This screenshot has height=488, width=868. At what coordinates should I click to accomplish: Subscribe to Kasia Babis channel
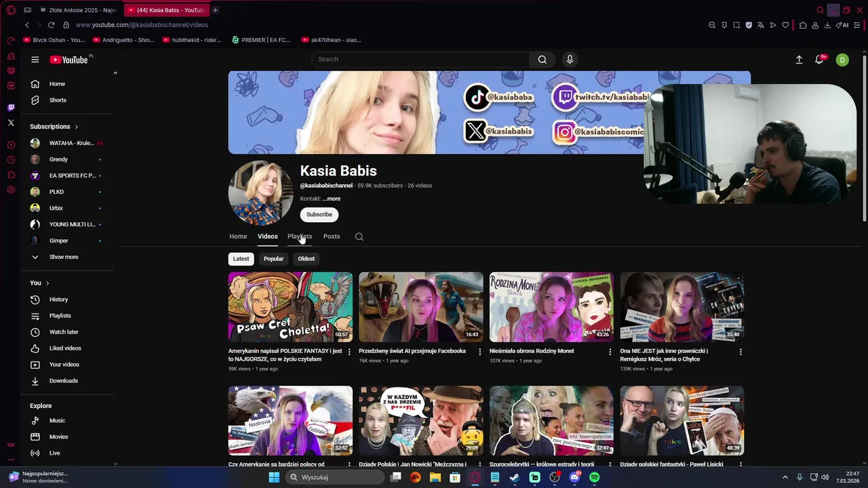tap(319, 215)
